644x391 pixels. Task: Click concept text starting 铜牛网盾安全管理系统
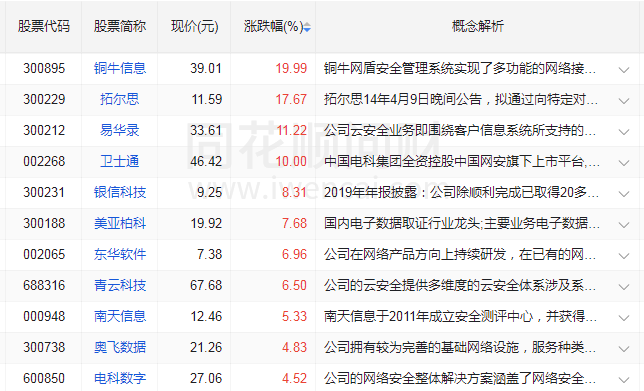point(460,68)
